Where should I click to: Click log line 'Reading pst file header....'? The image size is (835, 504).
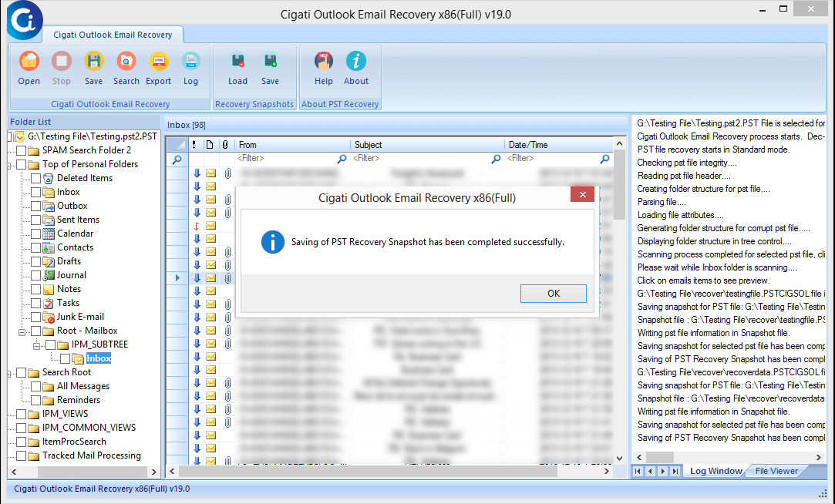pos(684,176)
